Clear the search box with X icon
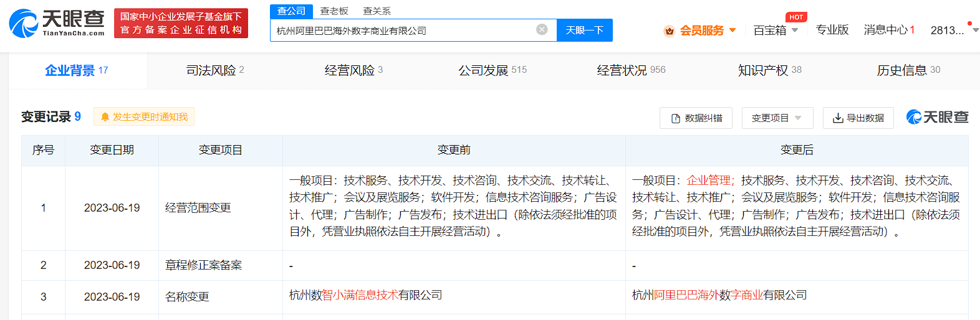This screenshot has height=320, width=980. pos(542,29)
